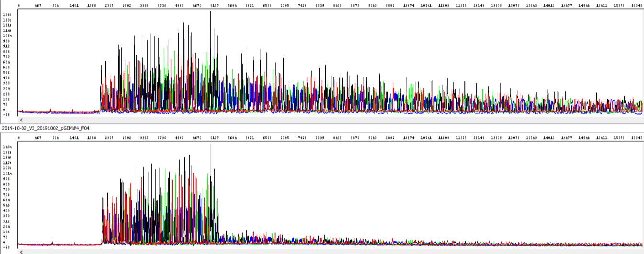Click the 1404 value on the bottom y-axis
644x254 pixels.
(x=7, y=147)
